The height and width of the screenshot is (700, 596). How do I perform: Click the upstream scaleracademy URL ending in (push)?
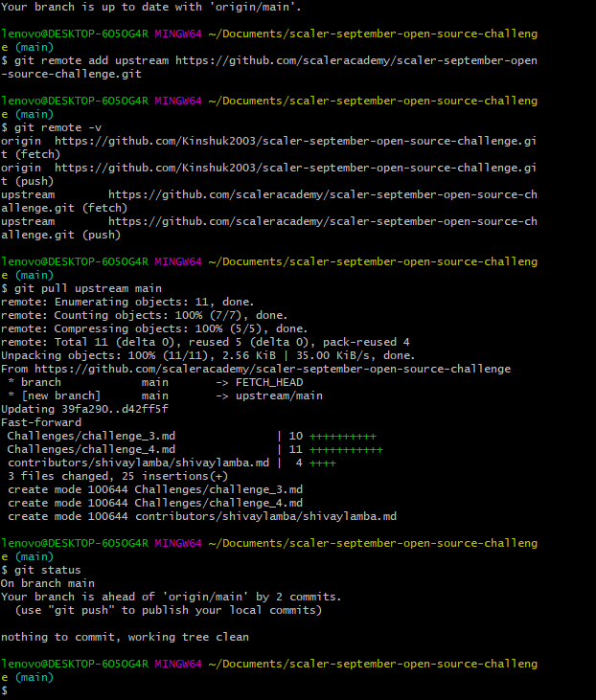[269, 228]
